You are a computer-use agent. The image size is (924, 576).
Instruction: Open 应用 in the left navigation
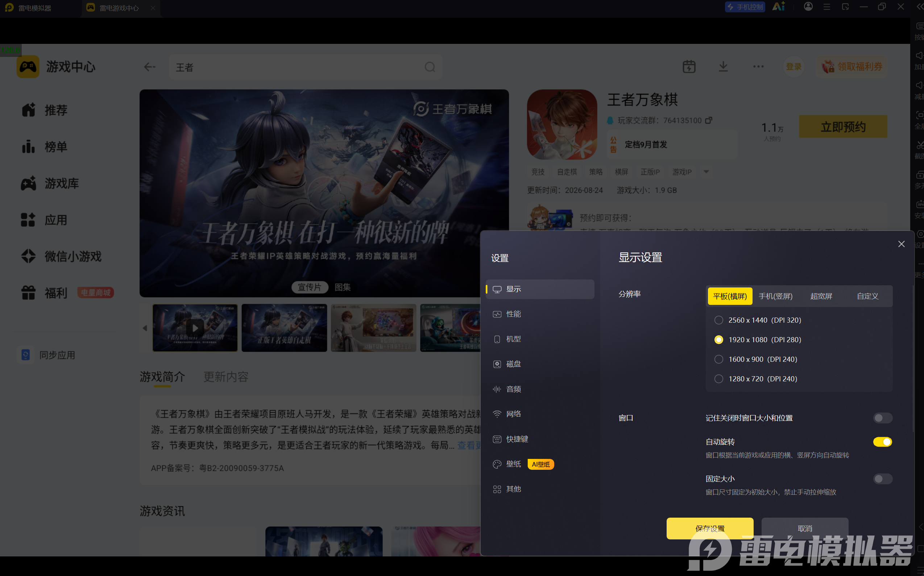pyautogui.click(x=45, y=220)
